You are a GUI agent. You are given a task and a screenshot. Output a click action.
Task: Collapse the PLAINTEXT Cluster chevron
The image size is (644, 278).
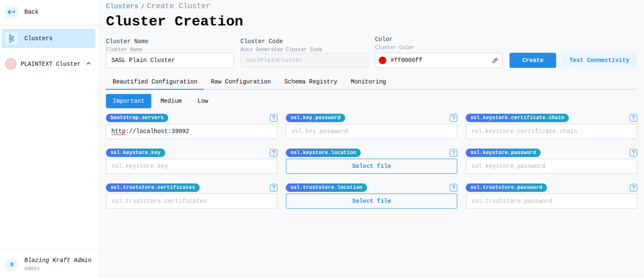click(89, 64)
